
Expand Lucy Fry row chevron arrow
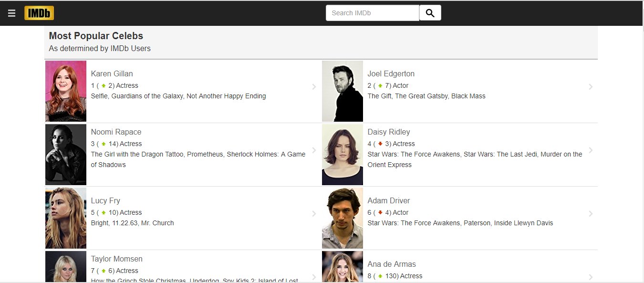[314, 214]
